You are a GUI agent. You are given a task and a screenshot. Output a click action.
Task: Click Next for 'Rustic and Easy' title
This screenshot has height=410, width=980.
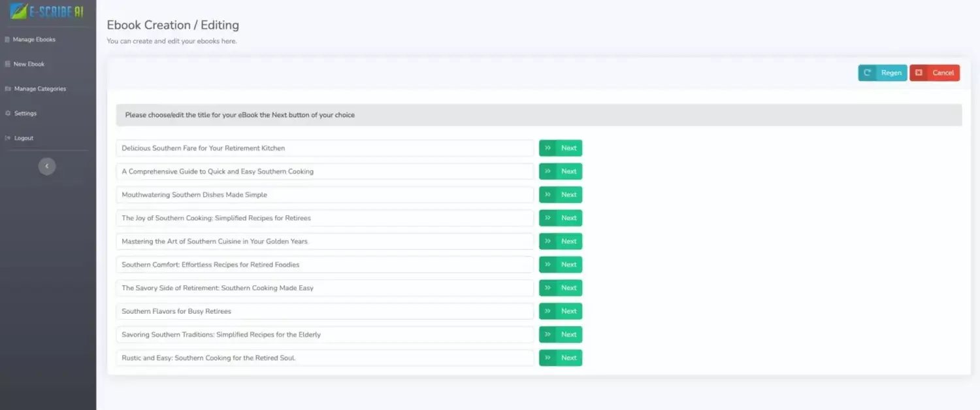click(x=561, y=358)
